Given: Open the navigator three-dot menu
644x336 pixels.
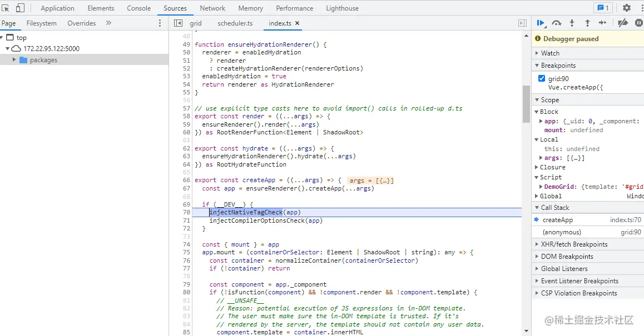Looking at the screenshot, I should coord(160,23).
